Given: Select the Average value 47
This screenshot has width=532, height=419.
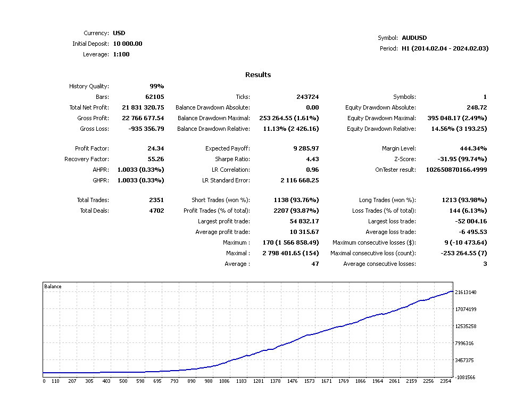Looking at the screenshot, I should pos(315,264).
